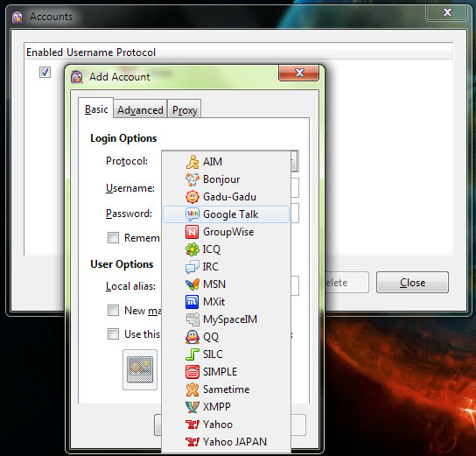Click the Close button in Accounts window

tap(412, 283)
